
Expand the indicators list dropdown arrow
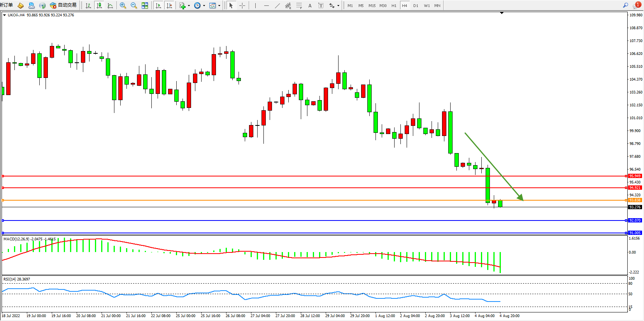(189, 6)
